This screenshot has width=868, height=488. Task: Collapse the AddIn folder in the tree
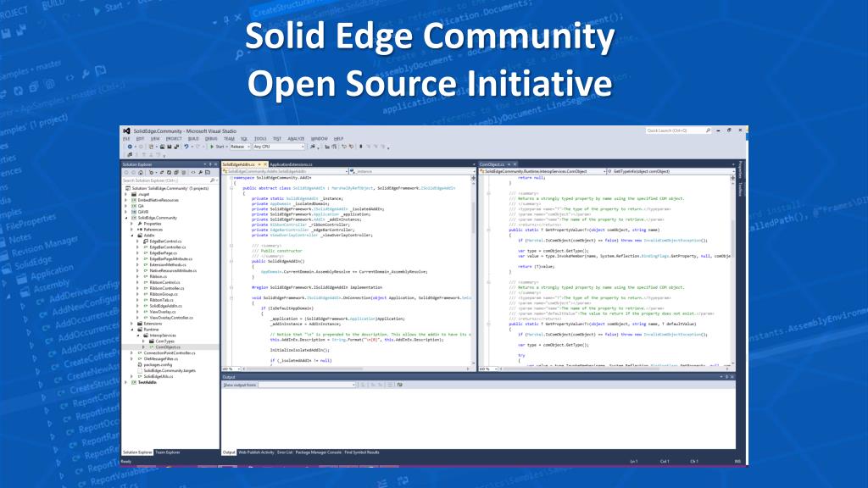[132, 236]
